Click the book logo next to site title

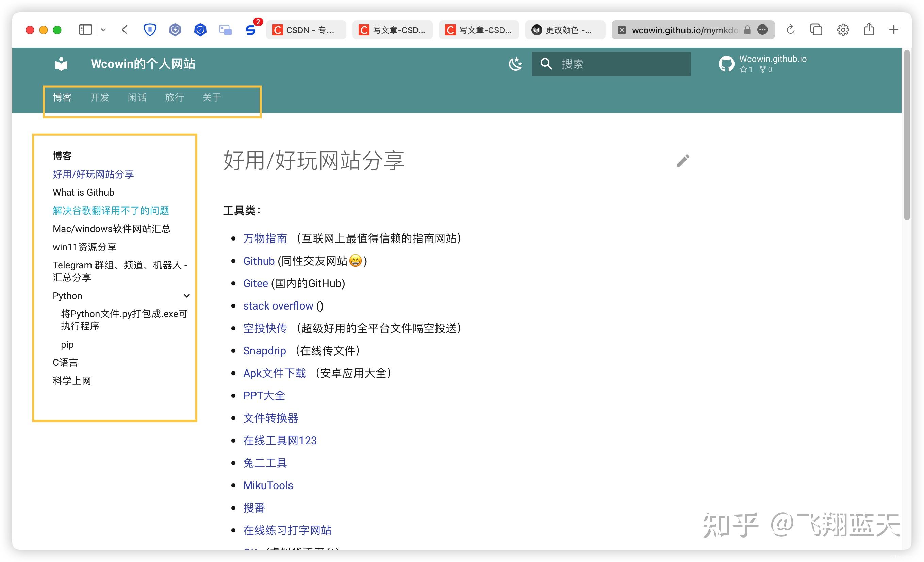coord(61,64)
